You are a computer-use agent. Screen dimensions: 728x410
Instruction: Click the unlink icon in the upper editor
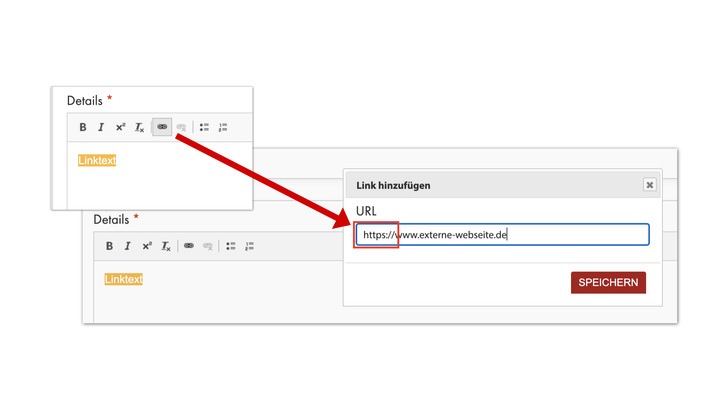[x=181, y=127]
